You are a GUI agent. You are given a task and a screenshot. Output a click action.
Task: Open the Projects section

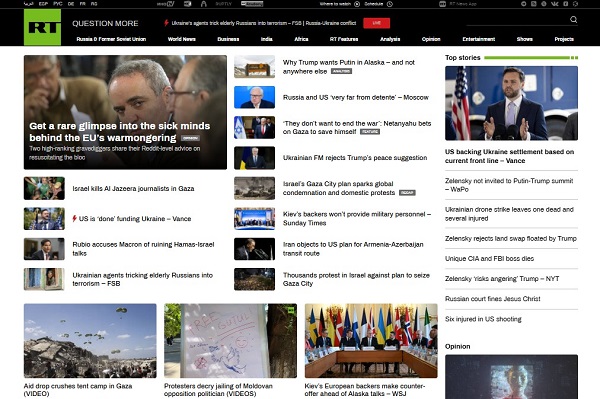(x=564, y=39)
